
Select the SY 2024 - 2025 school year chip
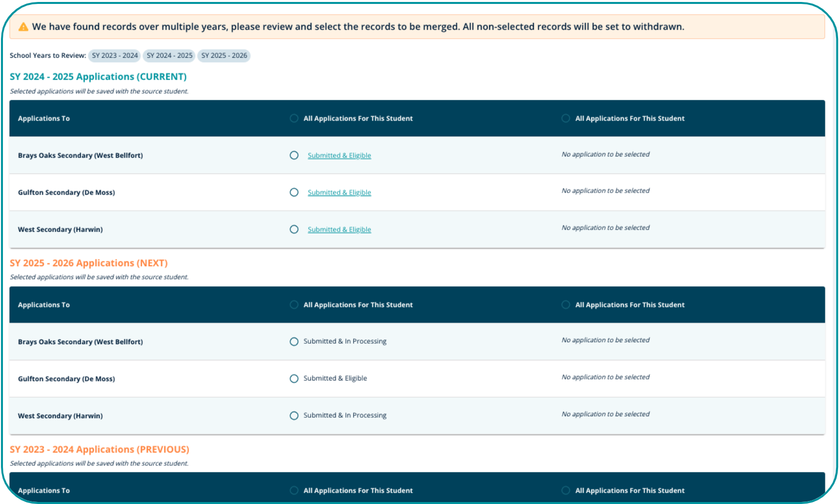click(169, 55)
